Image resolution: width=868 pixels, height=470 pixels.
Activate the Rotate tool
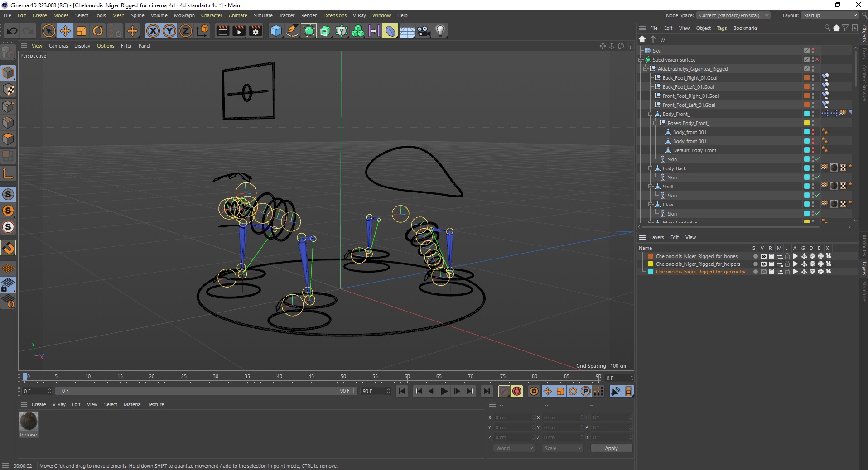[98, 31]
